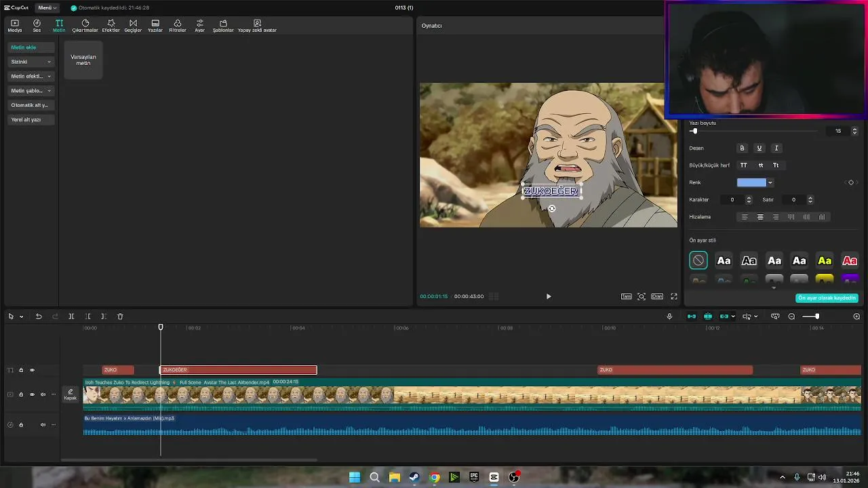868x488 pixels.
Task: Select the ZUKOEĞER text clip
Action: click(x=238, y=370)
